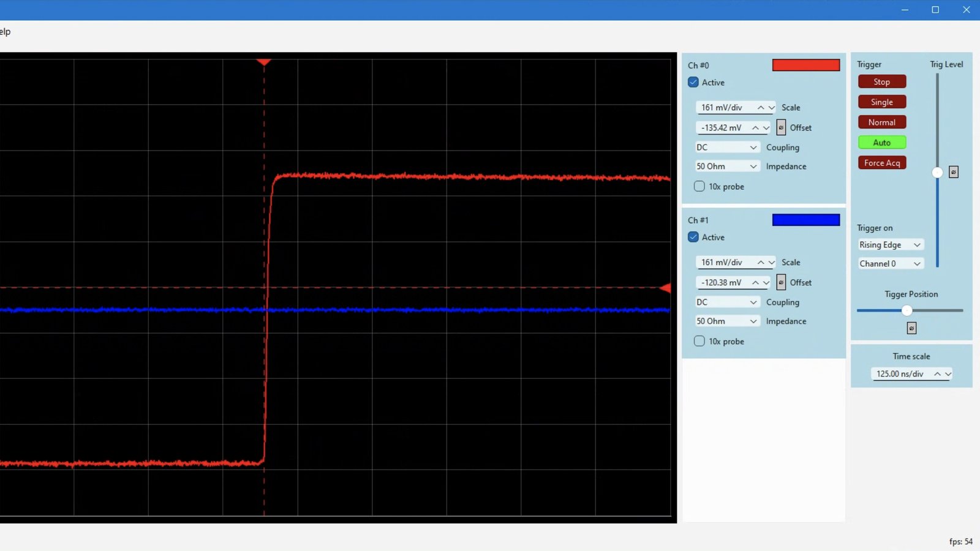Disable the Ch #0 Active checkbox
The height and width of the screenshot is (551, 980).
point(693,82)
